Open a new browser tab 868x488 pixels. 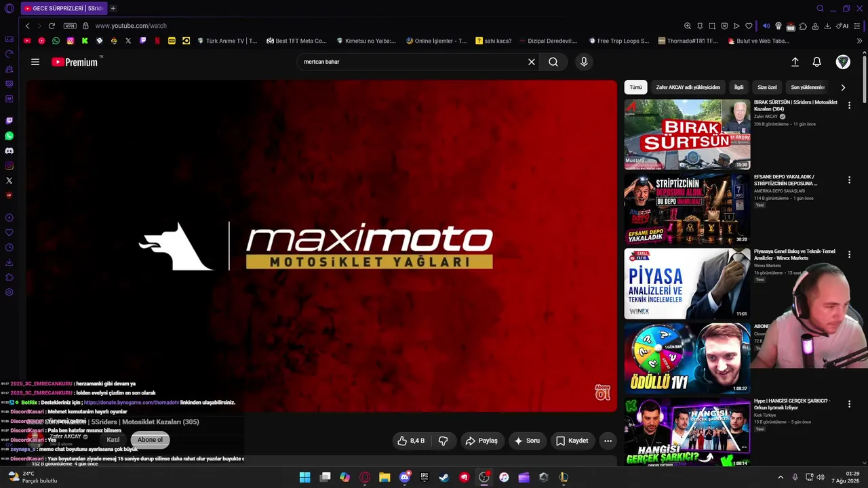click(x=113, y=8)
